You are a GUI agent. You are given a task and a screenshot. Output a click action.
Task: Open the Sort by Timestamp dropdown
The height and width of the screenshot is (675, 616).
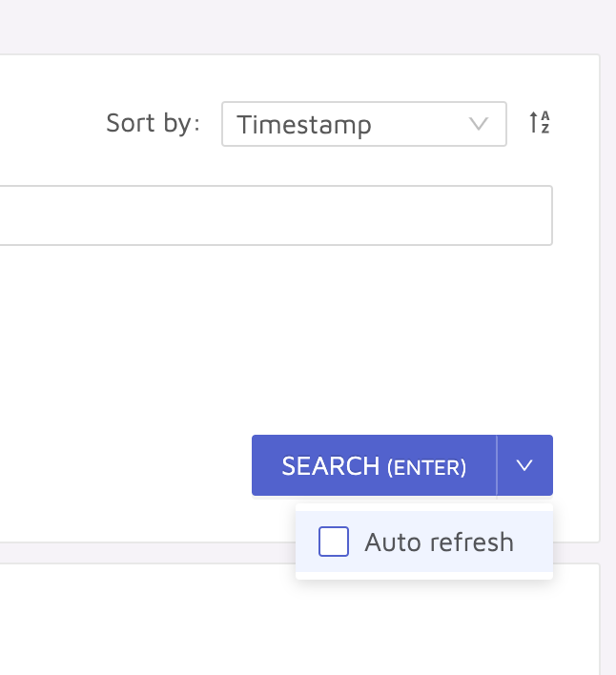(x=363, y=124)
